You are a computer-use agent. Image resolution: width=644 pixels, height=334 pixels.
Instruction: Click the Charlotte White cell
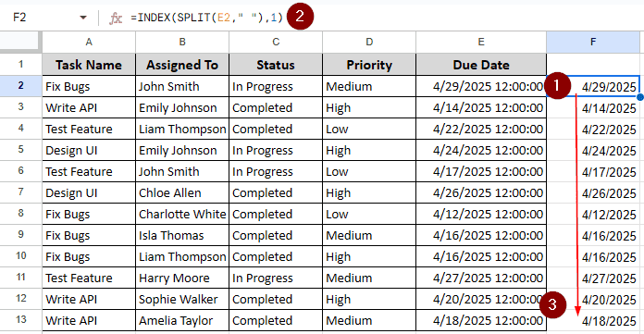pyautogui.click(x=182, y=214)
